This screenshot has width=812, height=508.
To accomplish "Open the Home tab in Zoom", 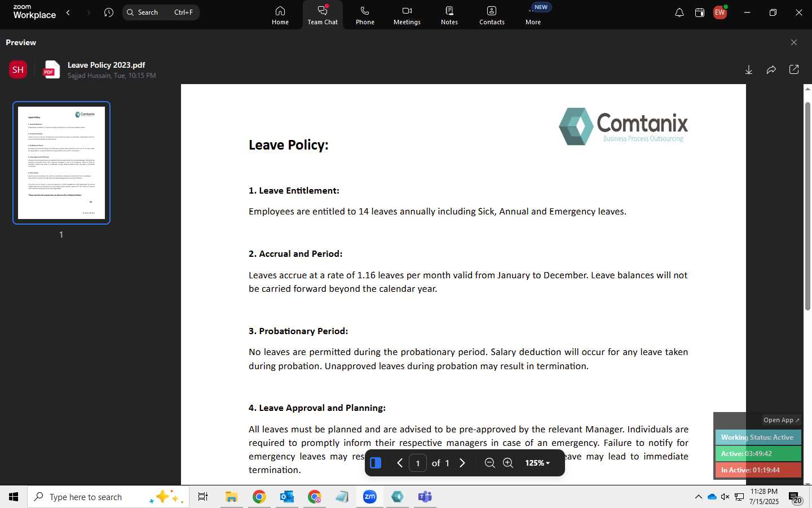I will [x=280, y=15].
